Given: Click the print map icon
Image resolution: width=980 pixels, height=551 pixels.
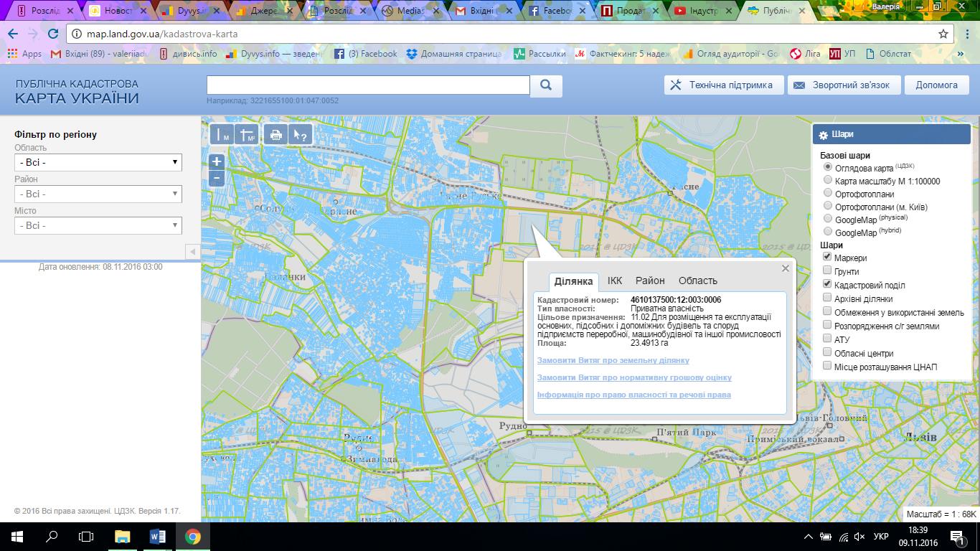Looking at the screenshot, I should click(x=275, y=134).
